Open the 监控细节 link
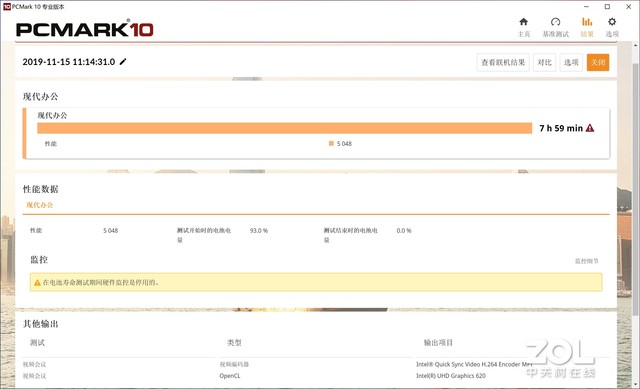 point(587,261)
